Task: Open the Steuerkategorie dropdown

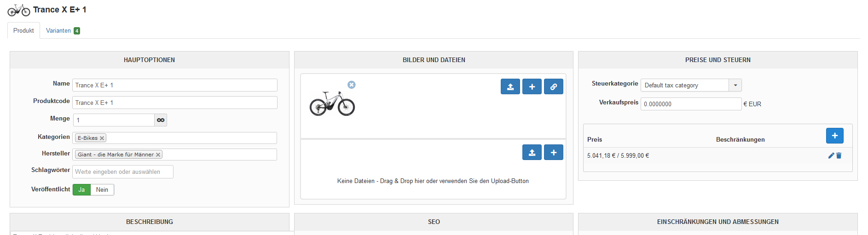Action: tap(735, 85)
